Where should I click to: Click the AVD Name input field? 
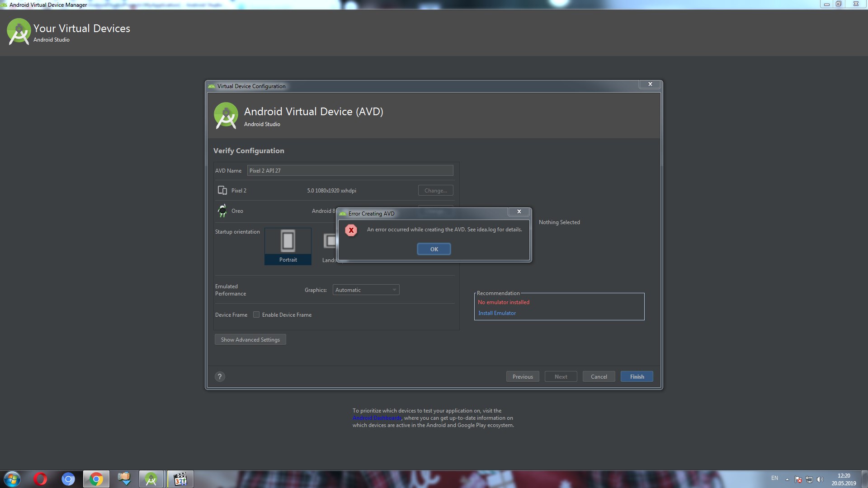[350, 170]
